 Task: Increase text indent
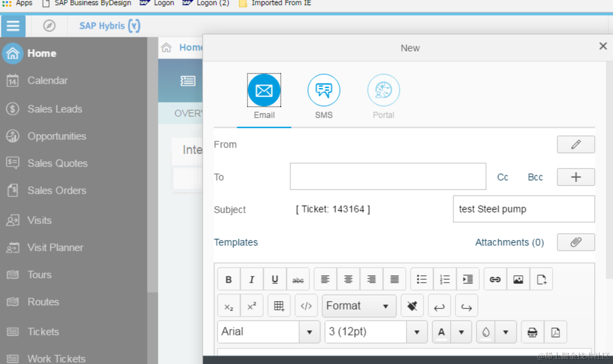[x=468, y=279]
